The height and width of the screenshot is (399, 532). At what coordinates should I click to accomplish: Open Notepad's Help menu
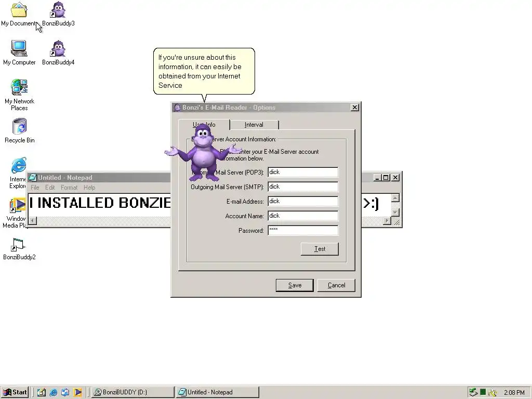point(89,188)
